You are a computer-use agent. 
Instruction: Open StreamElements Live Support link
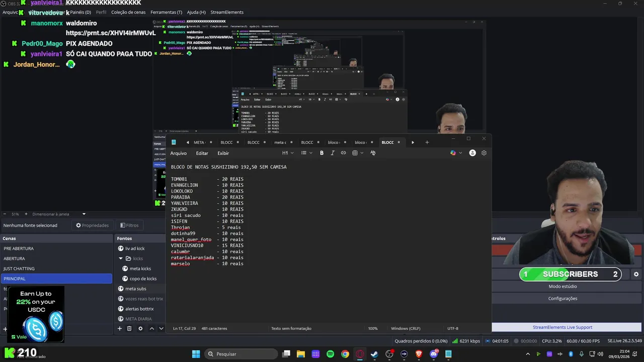(x=562, y=327)
